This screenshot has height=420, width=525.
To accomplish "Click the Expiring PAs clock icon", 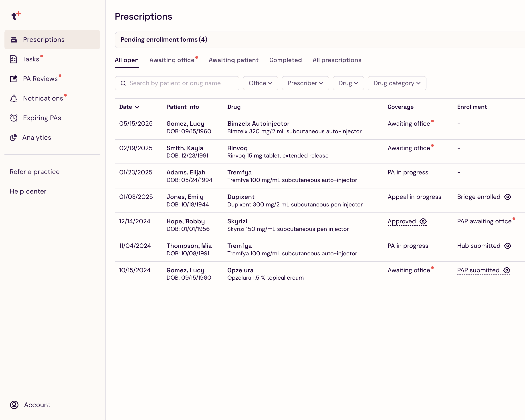I will (x=14, y=118).
